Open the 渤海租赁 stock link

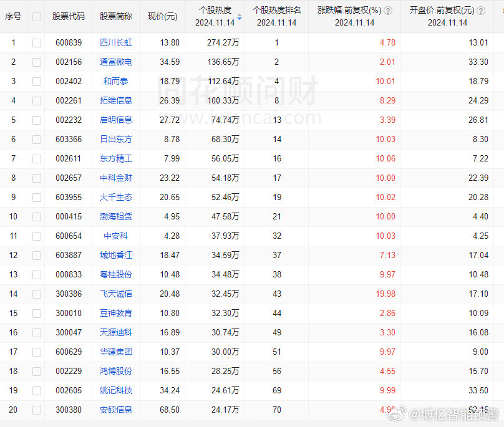116,216
